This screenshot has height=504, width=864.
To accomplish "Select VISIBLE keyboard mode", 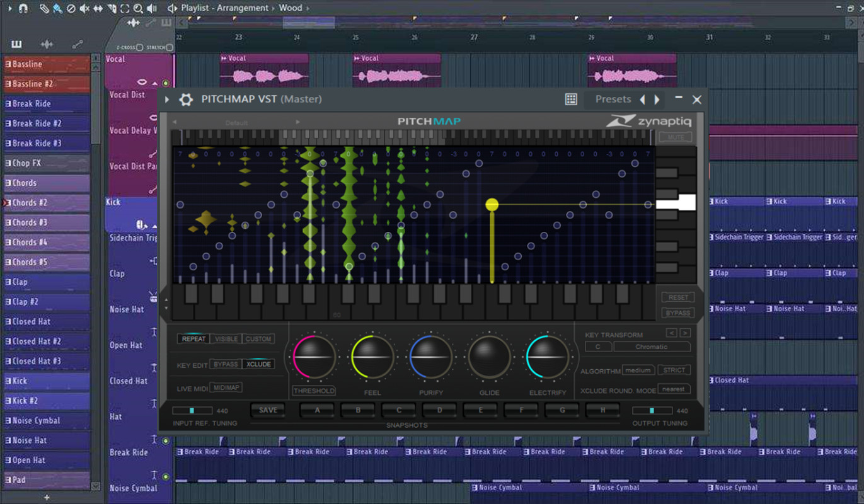I will pos(226,339).
